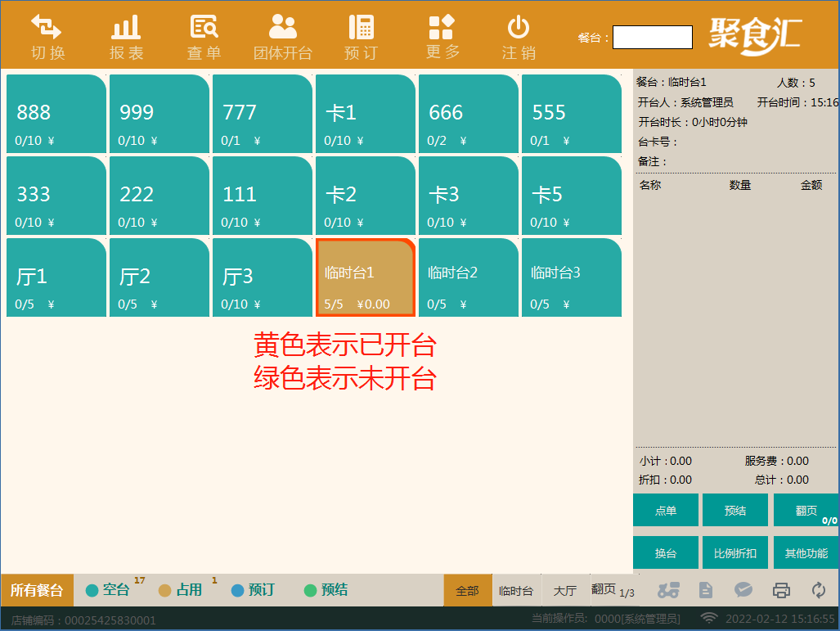Viewport: 840px width, 631px height.
Task: Open the 预订 reservation function
Action: pyautogui.click(x=361, y=34)
